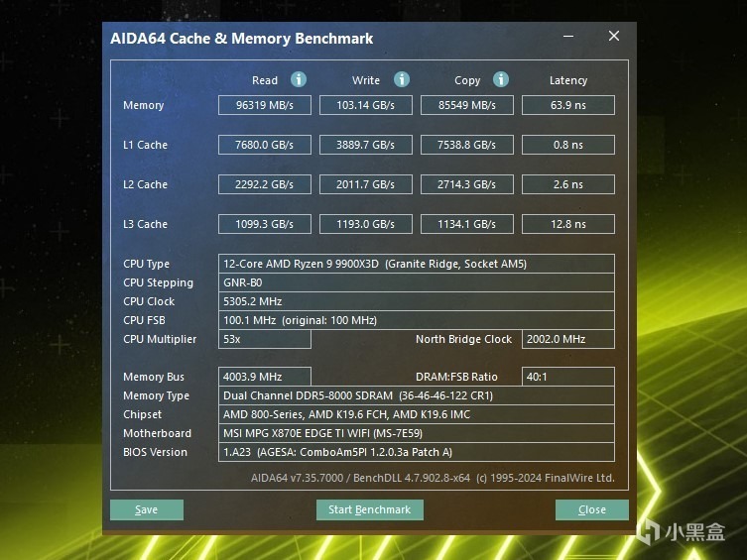Select L2 Cache Latency value 2.6 ns
This screenshot has width=747, height=560.
568,184
